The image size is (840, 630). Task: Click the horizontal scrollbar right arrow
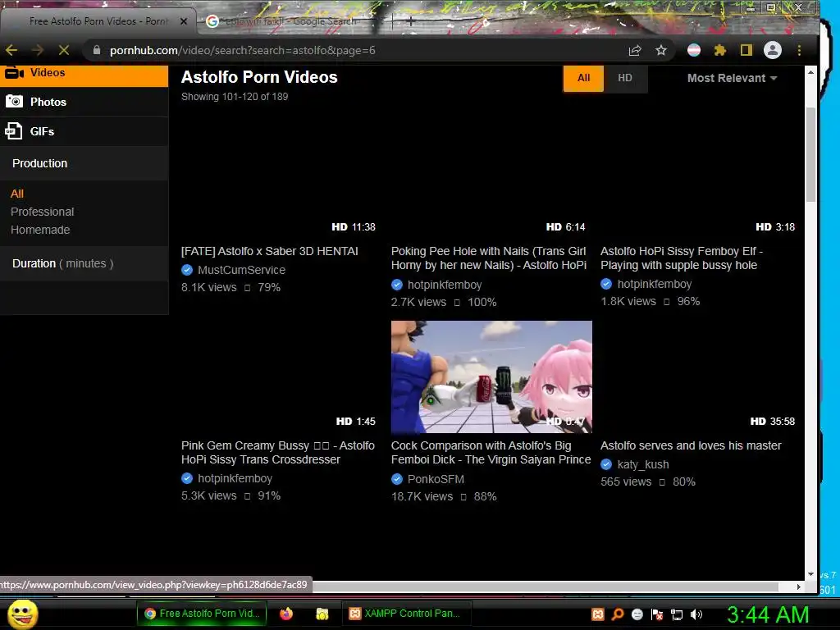click(799, 587)
